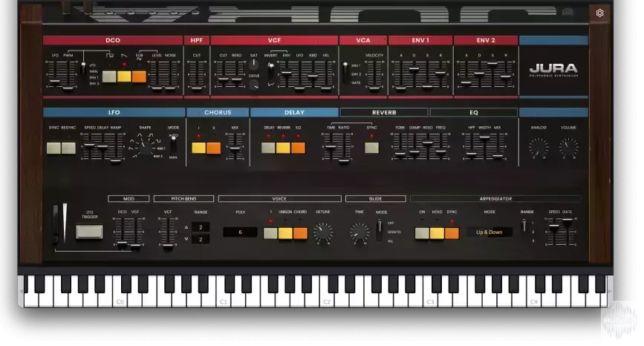The width and height of the screenshot is (644, 346).
Task: Adjust the arpeggiator GATE slider
Action: (x=567, y=221)
